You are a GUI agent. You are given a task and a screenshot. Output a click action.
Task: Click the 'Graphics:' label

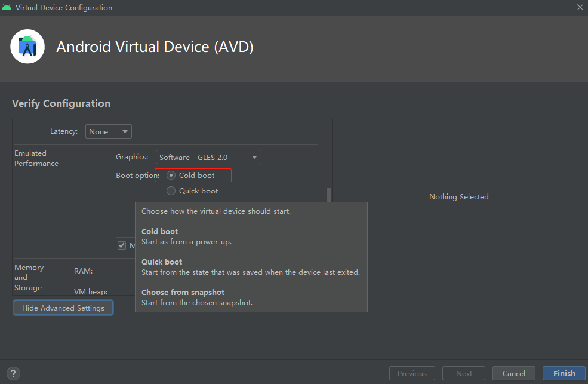(x=132, y=156)
